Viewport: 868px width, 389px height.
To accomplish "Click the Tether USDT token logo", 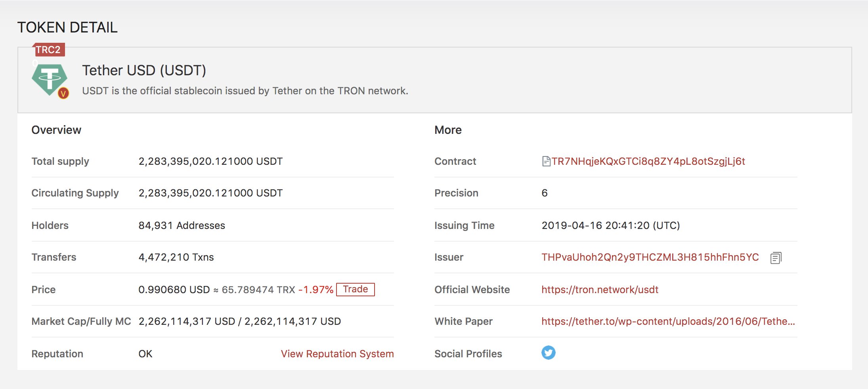I will (x=50, y=80).
